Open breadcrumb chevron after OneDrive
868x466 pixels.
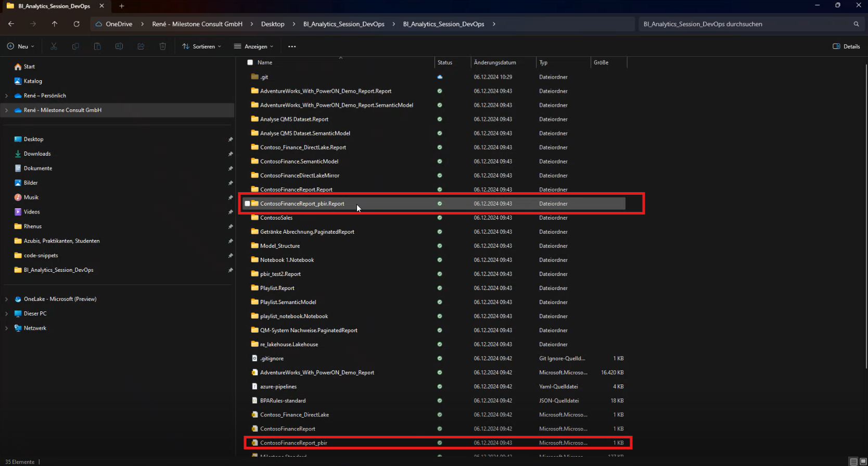click(142, 24)
